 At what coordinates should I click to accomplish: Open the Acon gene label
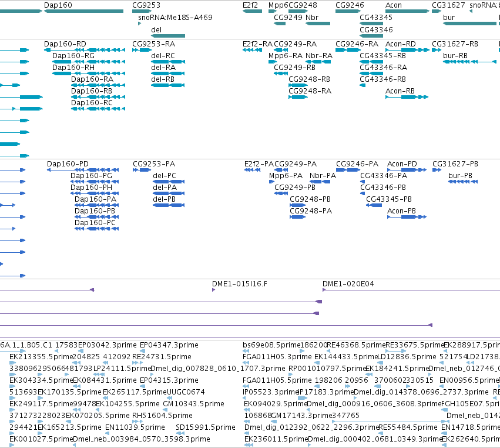394,5
